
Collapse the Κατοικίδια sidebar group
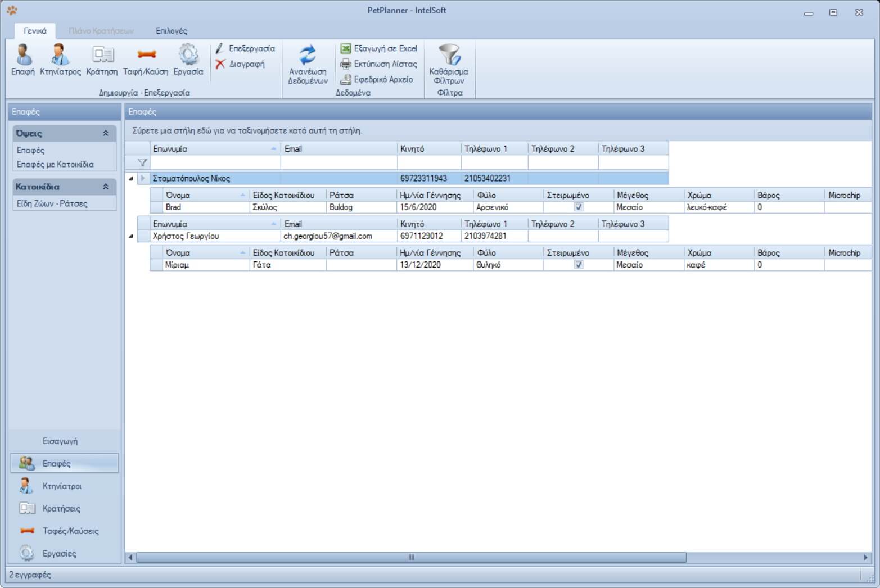click(x=105, y=187)
